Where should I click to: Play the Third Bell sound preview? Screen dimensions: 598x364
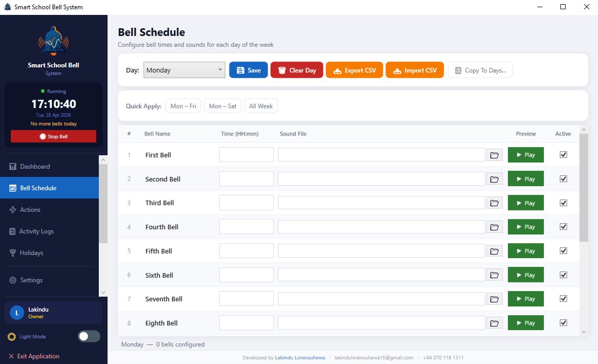pyautogui.click(x=525, y=203)
